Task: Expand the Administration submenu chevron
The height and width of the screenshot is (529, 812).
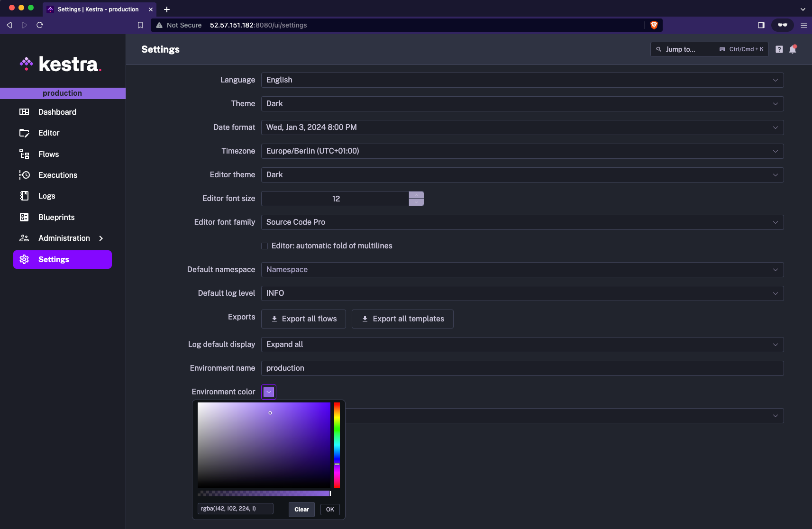Action: pos(101,238)
